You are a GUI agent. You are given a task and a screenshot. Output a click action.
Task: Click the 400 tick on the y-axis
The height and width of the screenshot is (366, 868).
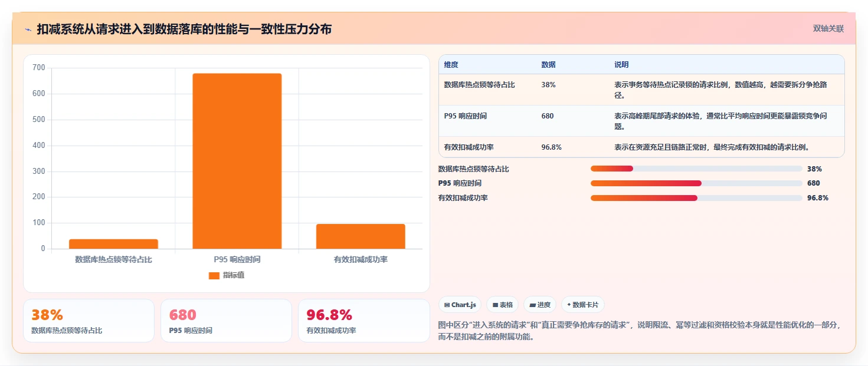[39, 146]
